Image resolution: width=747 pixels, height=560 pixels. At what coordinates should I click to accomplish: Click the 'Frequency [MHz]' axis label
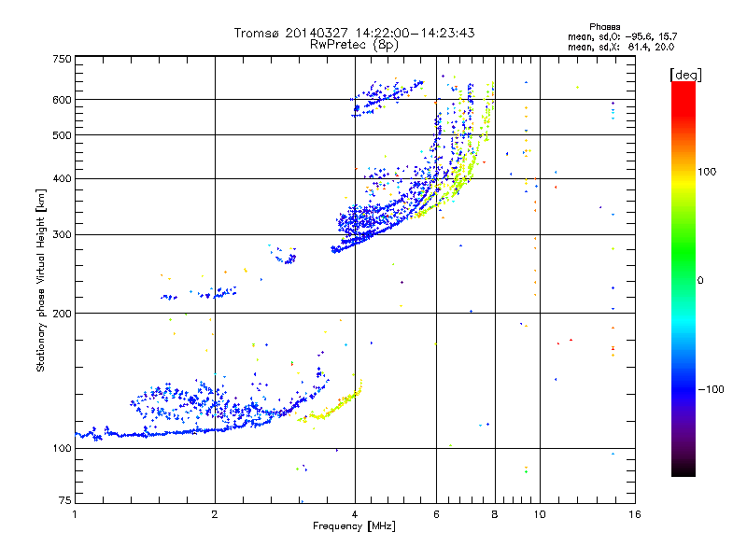point(354,526)
